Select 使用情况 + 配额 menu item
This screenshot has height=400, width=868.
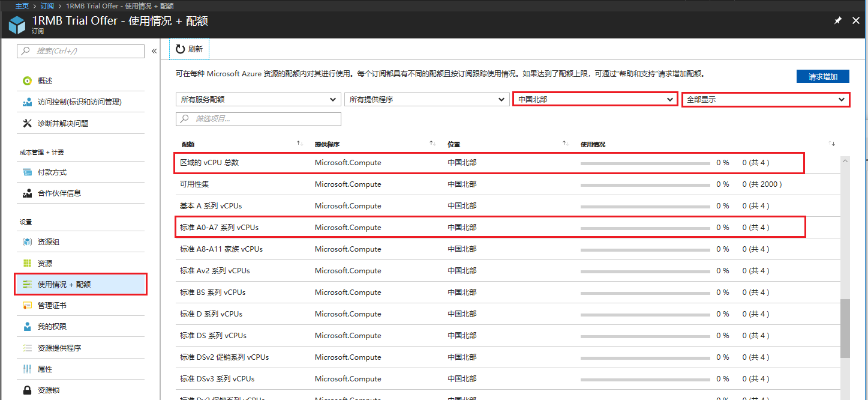click(64, 285)
